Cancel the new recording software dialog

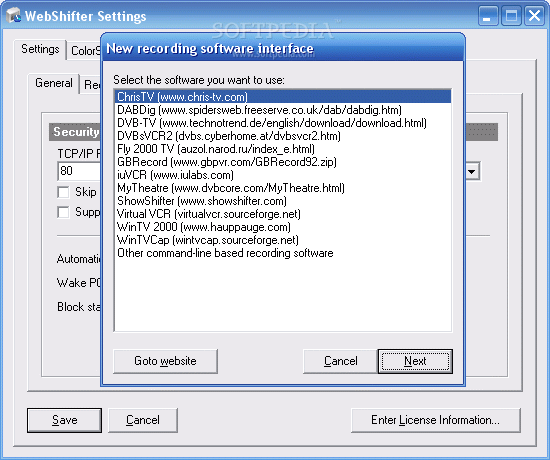(x=340, y=361)
